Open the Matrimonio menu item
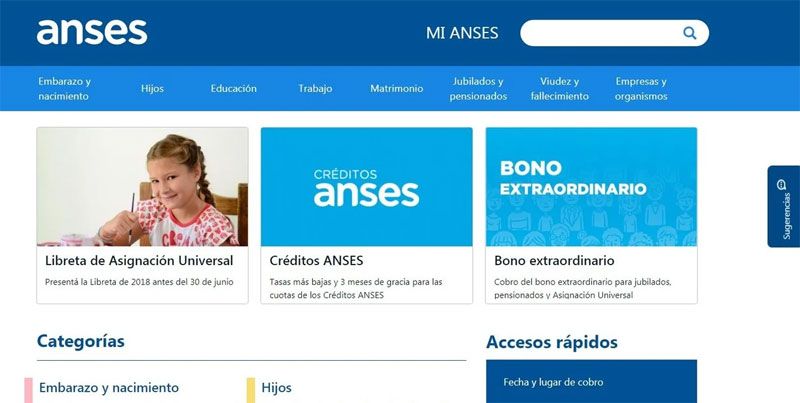 [396, 89]
